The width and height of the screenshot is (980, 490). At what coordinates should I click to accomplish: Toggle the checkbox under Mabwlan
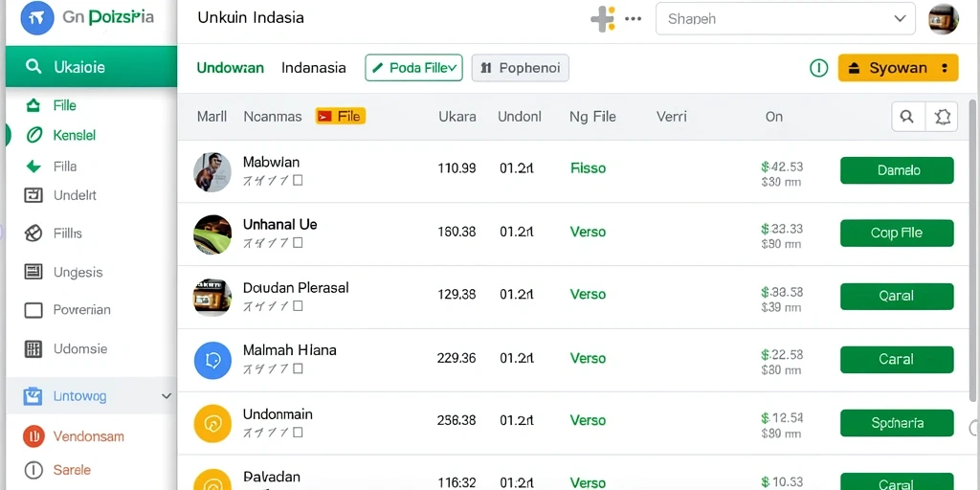[x=298, y=181]
